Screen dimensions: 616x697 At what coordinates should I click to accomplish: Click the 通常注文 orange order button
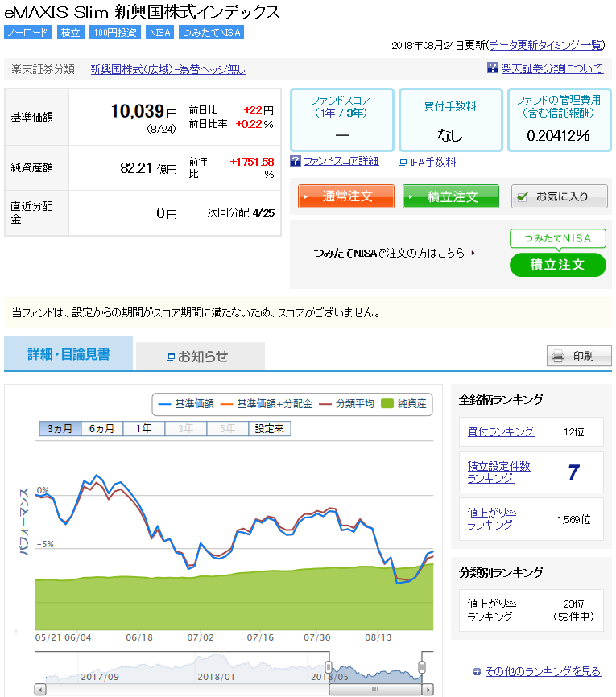(x=346, y=196)
